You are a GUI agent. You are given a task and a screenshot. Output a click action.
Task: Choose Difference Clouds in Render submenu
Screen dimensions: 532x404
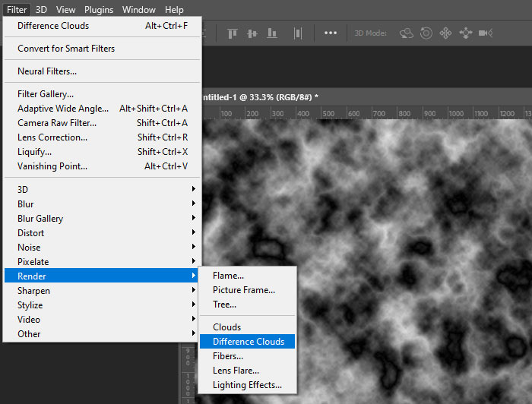248,342
